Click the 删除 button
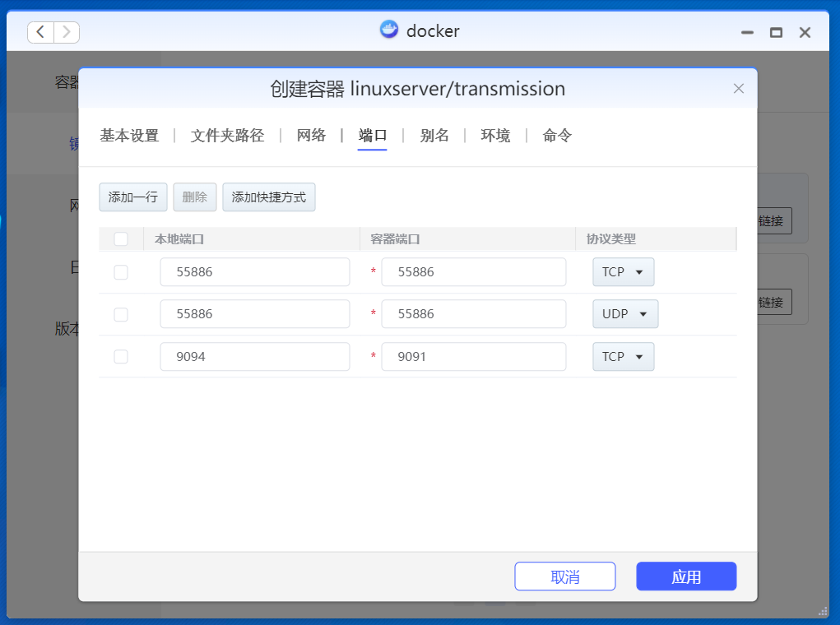 [194, 197]
